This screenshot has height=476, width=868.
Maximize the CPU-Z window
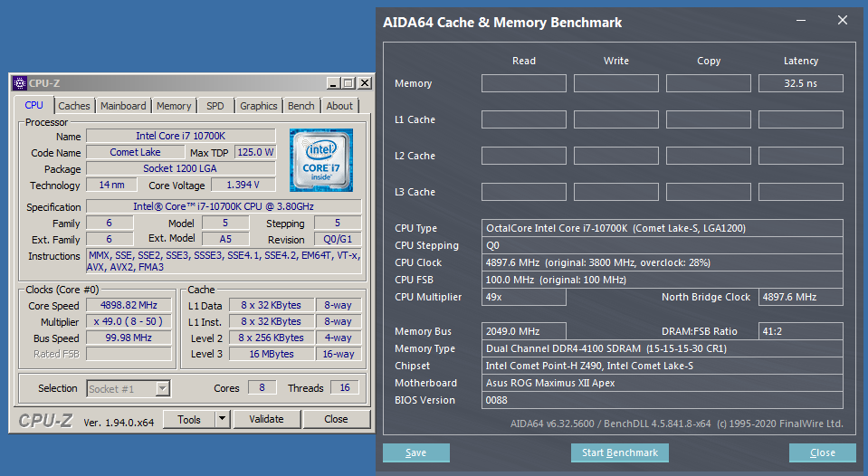coord(348,83)
